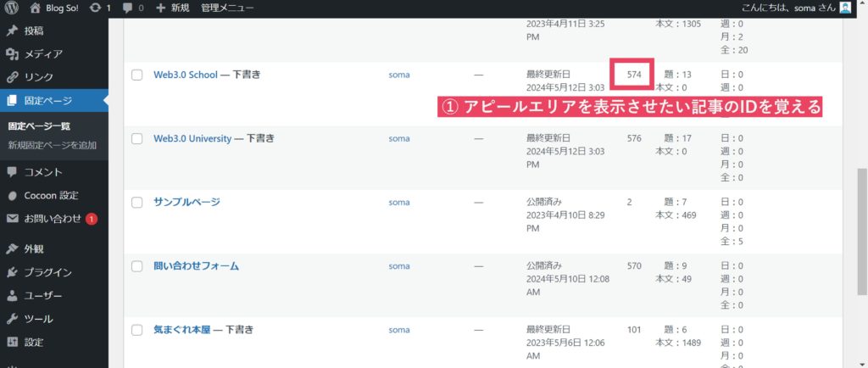Open the 管理メニュー admin bar menu
The image size is (868, 368).
pos(227,8)
